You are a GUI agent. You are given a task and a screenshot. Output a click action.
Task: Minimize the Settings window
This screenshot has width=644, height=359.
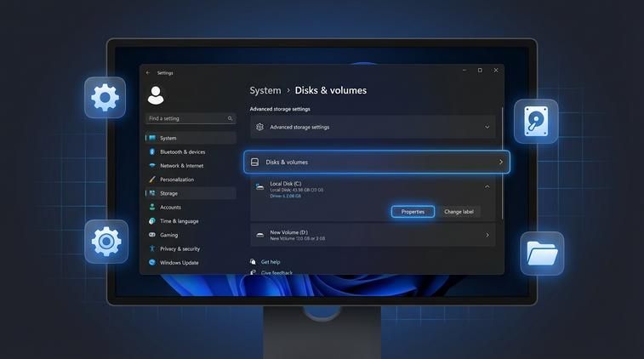tap(464, 71)
